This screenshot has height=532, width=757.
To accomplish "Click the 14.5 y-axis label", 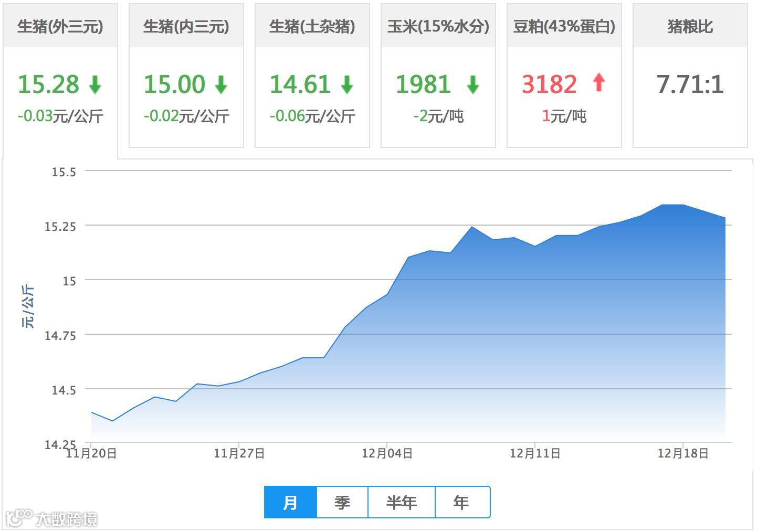I will [64, 390].
